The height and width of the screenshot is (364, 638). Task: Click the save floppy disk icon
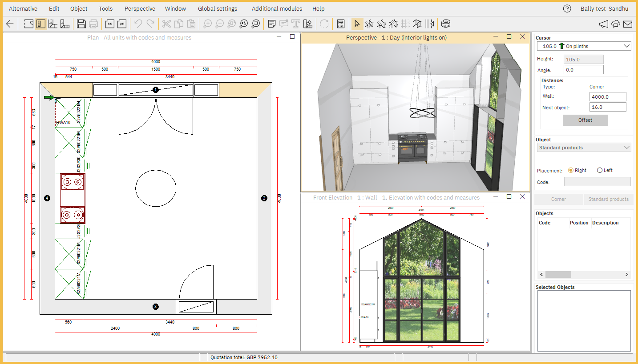[81, 24]
